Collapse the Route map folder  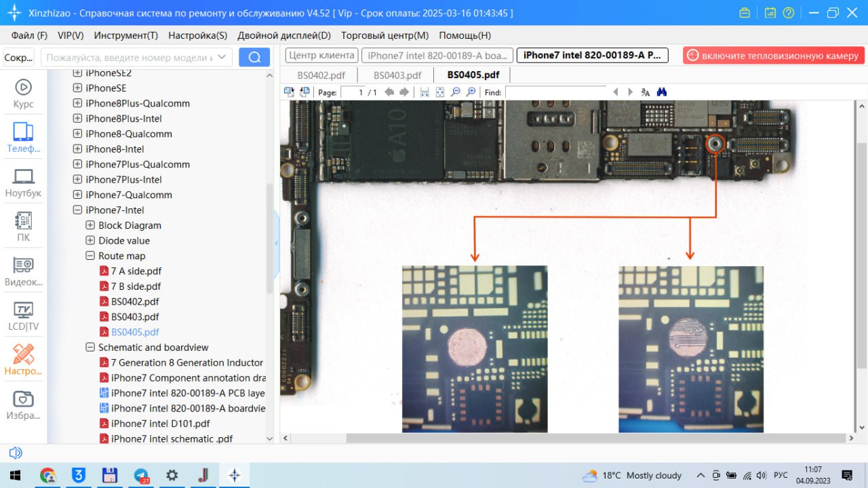pyautogui.click(x=90, y=256)
